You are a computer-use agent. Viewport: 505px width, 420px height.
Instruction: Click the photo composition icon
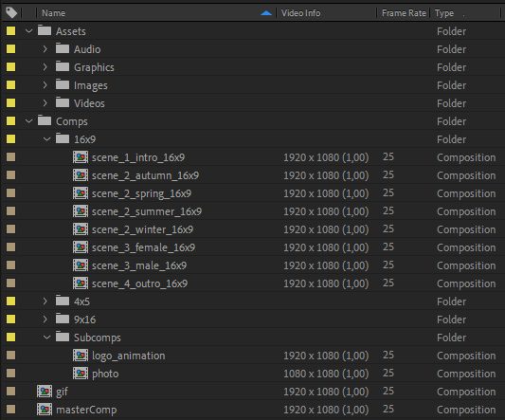click(81, 374)
